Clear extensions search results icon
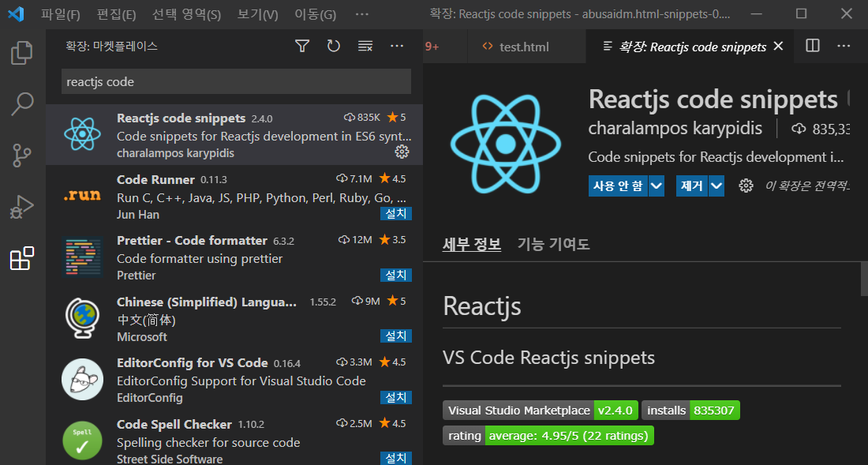Screen dimensions: 868x465 point(365,46)
